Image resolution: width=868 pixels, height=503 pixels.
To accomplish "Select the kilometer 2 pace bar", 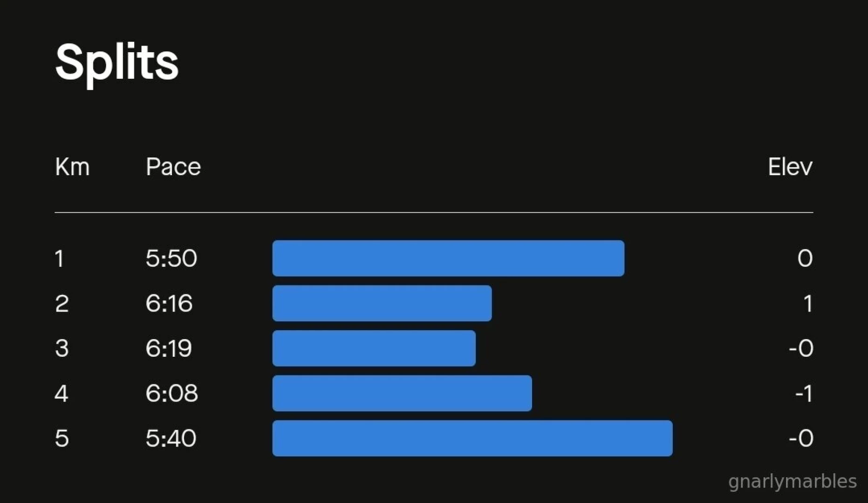I will pos(382,303).
